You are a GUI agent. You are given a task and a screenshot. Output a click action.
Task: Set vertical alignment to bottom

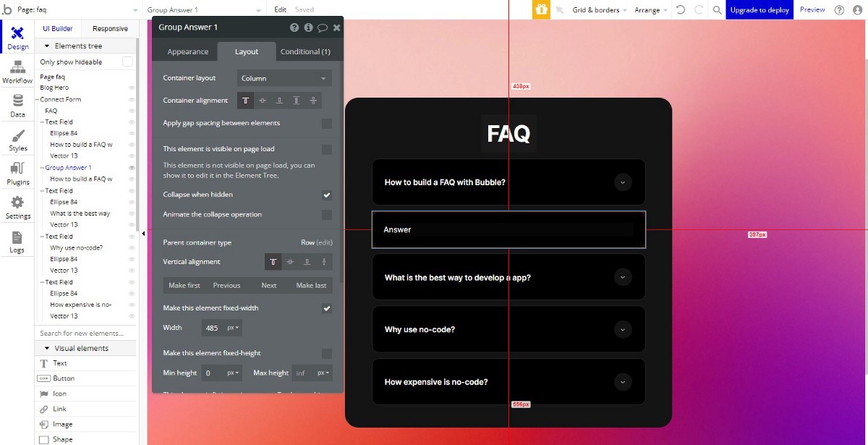pyautogui.click(x=307, y=262)
